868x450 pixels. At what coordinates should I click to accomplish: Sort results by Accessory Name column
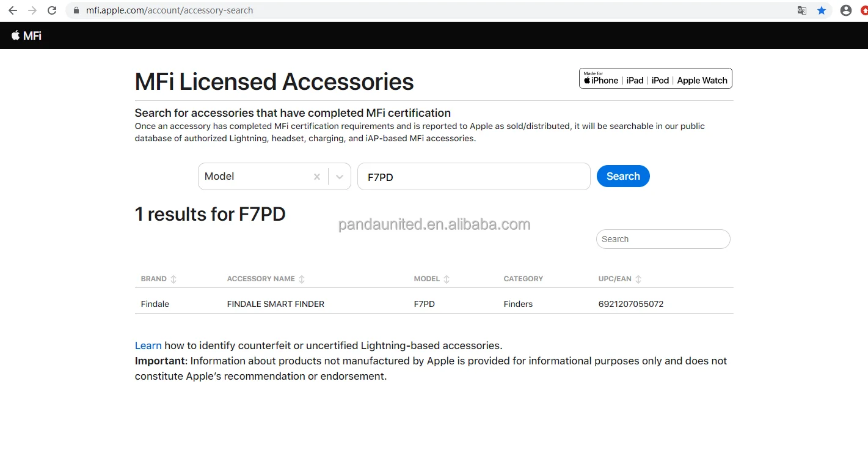[x=302, y=279]
